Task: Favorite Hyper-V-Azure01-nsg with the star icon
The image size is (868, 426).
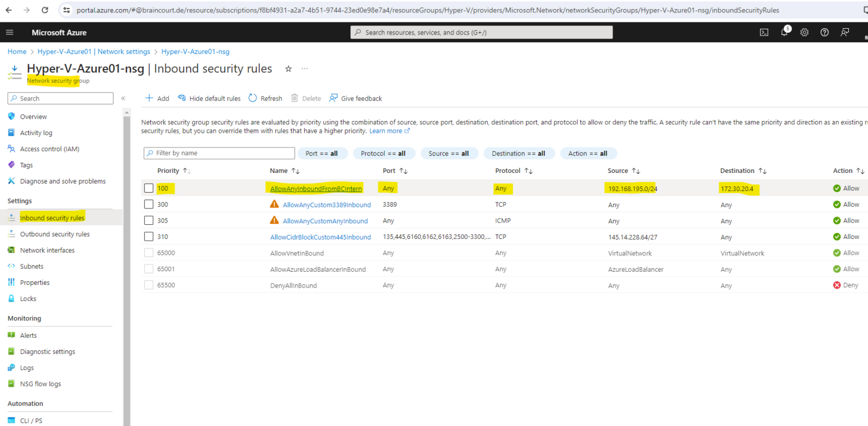Action: point(288,68)
